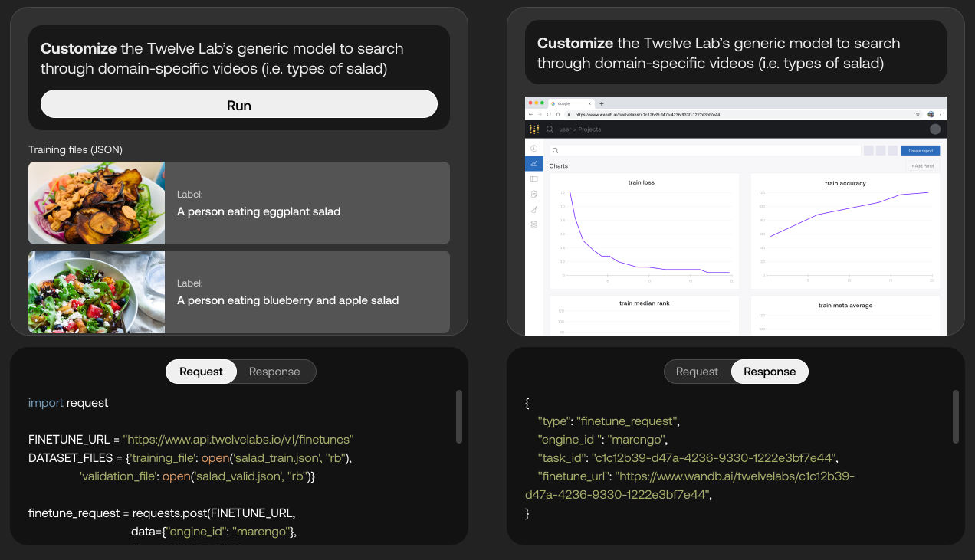Open the table view sidebar icon
975x560 pixels.
(534, 178)
